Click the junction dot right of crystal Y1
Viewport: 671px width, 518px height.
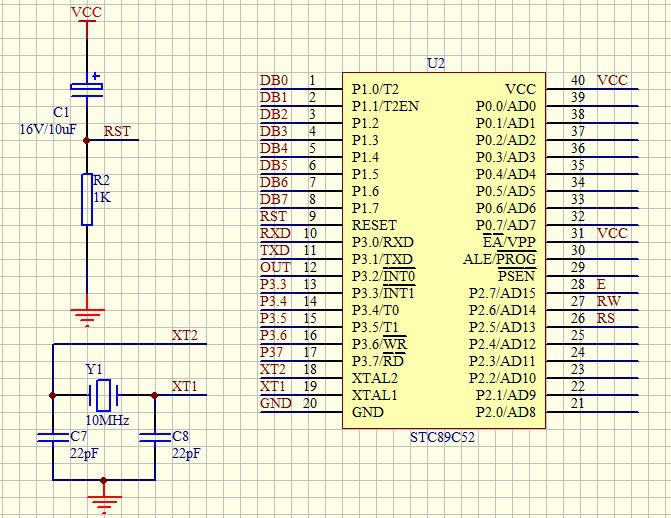point(154,395)
